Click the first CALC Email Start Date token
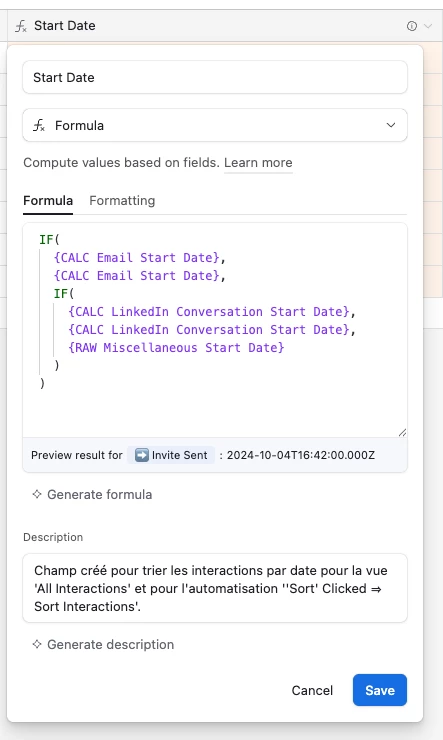 137,258
